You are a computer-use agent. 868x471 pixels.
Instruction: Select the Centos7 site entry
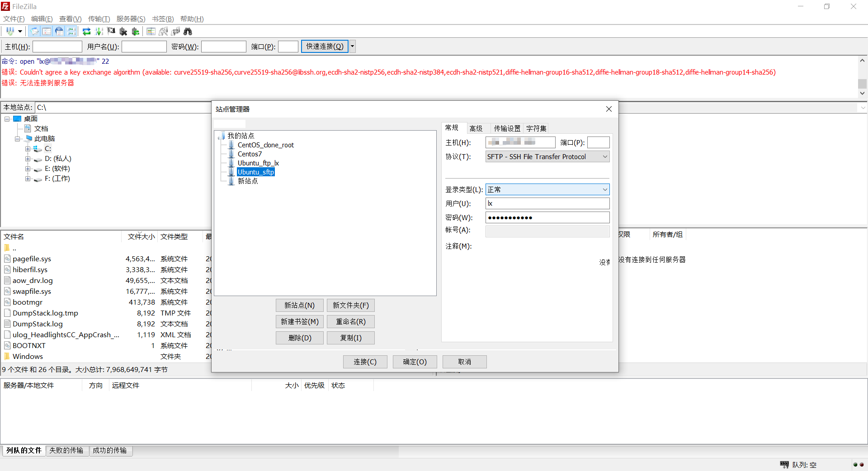point(250,154)
